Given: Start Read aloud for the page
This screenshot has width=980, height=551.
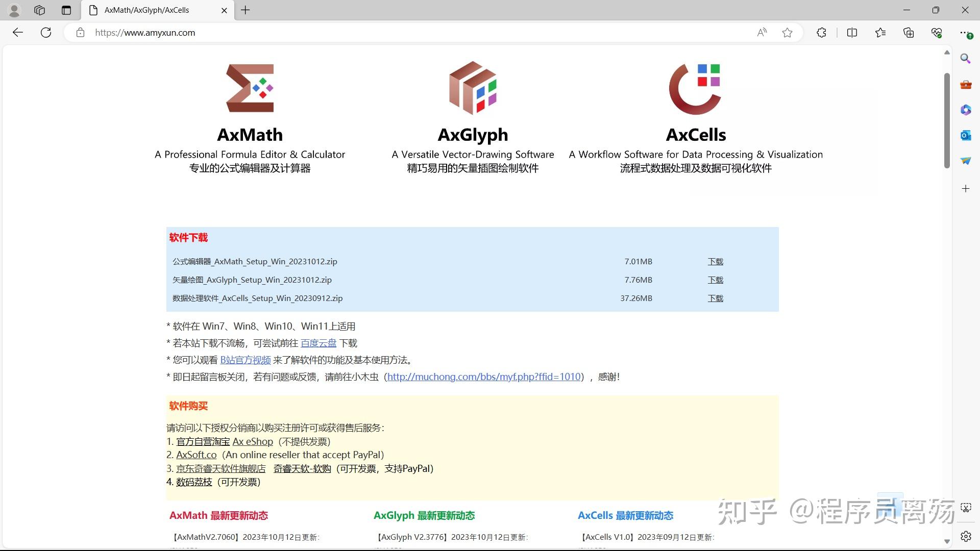Looking at the screenshot, I should click(x=761, y=32).
